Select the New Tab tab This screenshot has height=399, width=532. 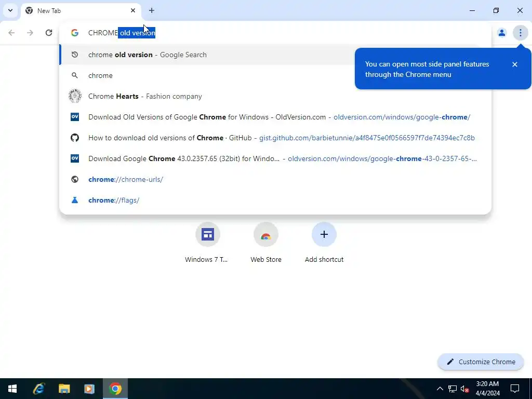[81, 11]
